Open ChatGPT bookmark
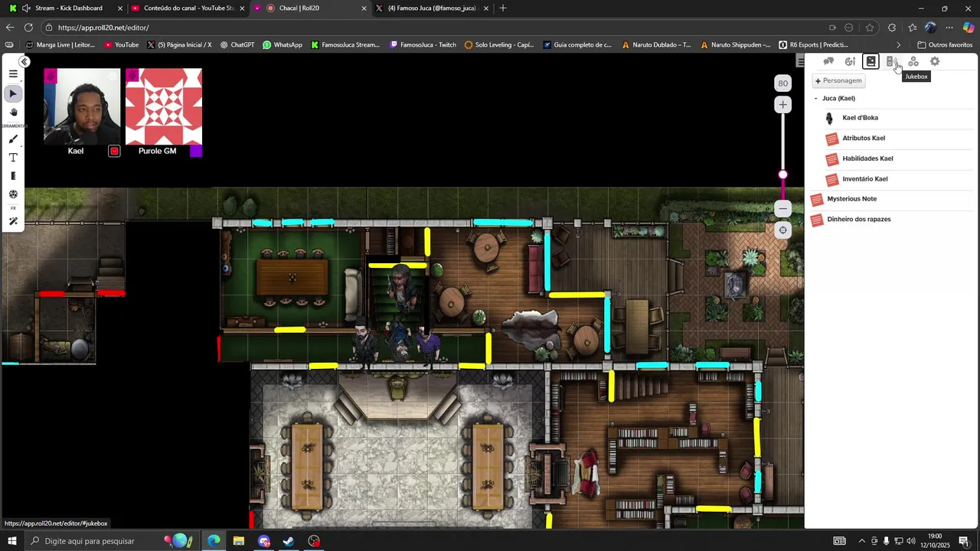Image resolution: width=980 pixels, height=551 pixels. (x=237, y=45)
